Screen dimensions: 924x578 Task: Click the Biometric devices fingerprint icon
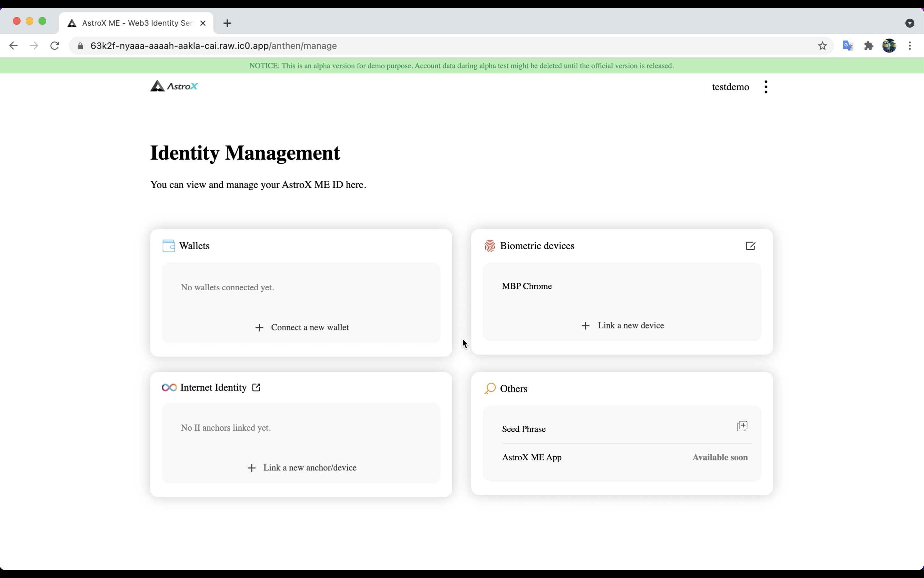click(490, 246)
